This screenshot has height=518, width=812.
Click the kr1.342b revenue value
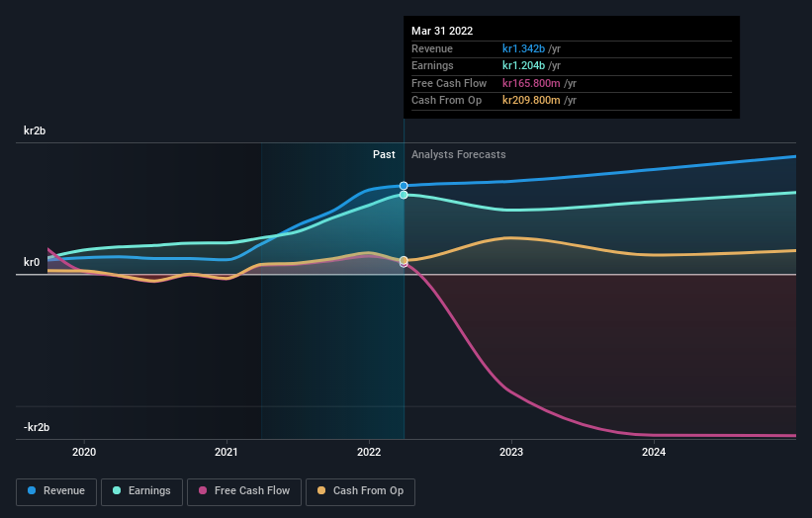pos(523,48)
